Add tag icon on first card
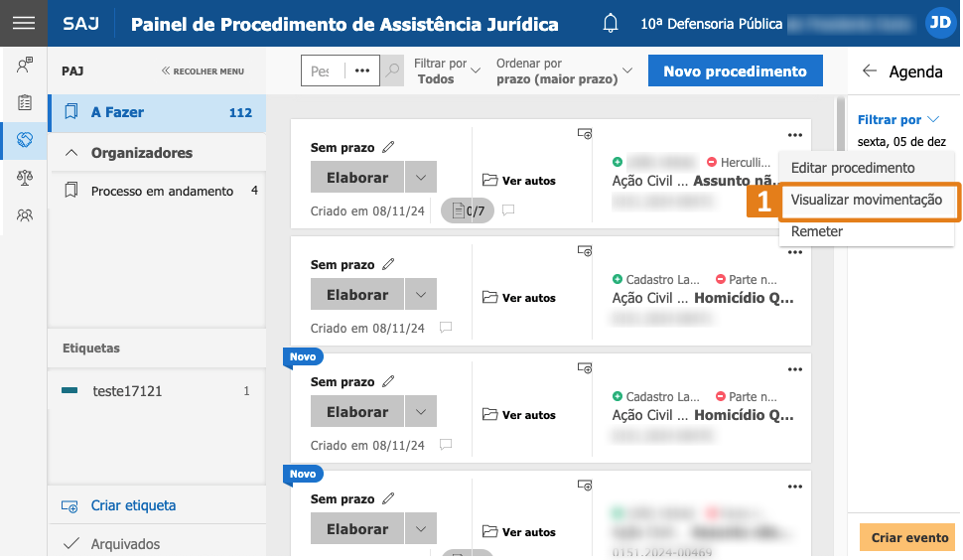 point(585,134)
